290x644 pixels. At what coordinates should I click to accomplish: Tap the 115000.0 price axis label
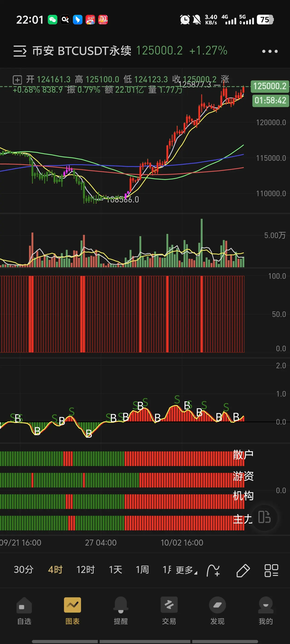(271, 158)
